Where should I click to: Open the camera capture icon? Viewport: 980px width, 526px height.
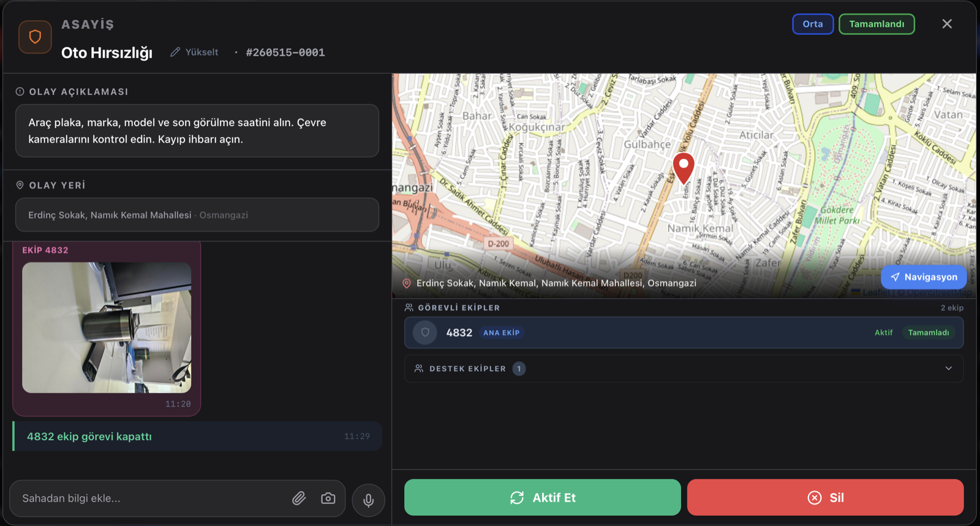pos(328,498)
